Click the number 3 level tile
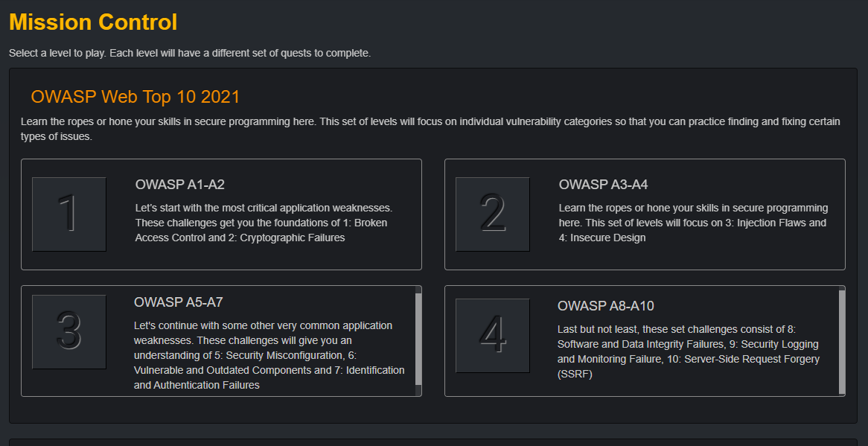 pyautogui.click(x=68, y=332)
